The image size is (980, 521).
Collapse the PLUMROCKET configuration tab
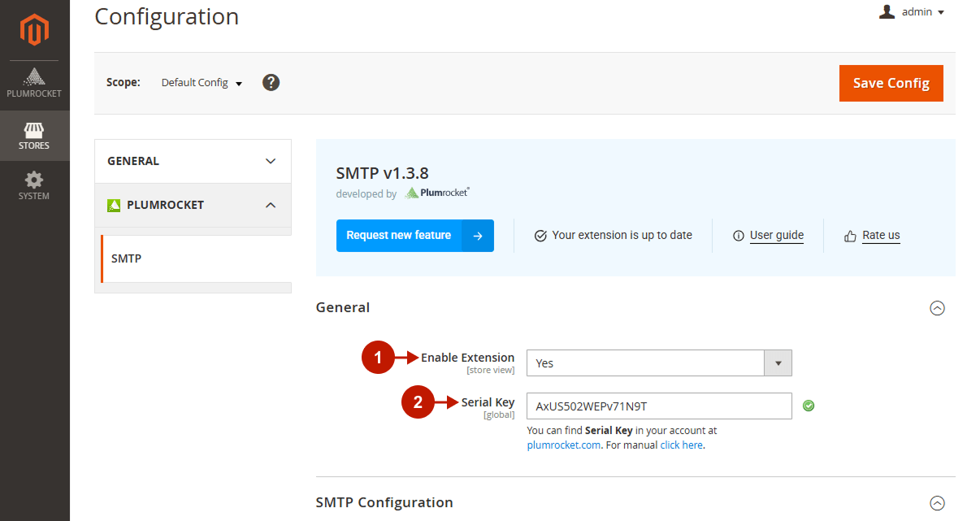click(x=193, y=205)
